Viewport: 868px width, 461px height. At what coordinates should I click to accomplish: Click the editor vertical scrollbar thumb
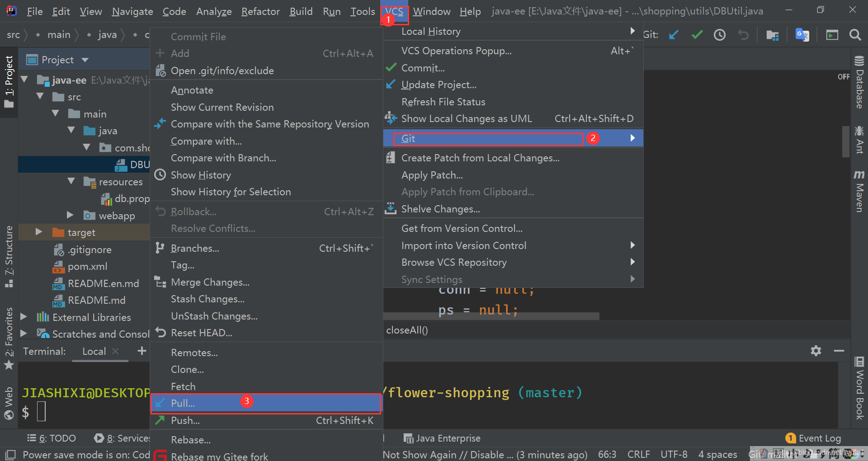pos(845,141)
